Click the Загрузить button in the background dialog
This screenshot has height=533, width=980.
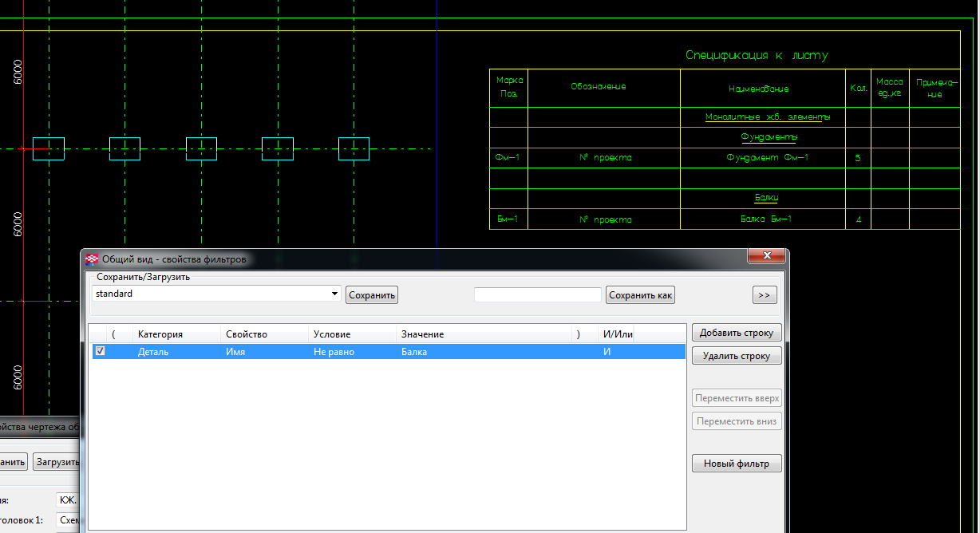(x=57, y=462)
